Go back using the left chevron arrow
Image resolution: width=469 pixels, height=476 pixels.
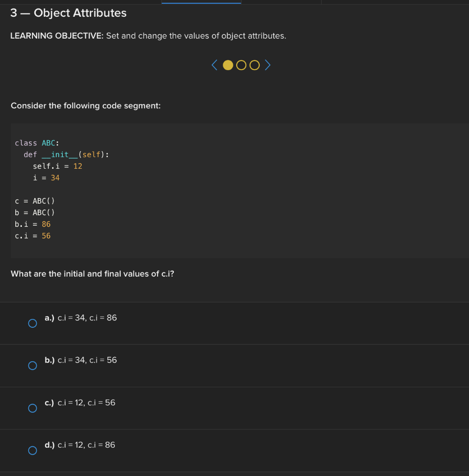[214, 65]
